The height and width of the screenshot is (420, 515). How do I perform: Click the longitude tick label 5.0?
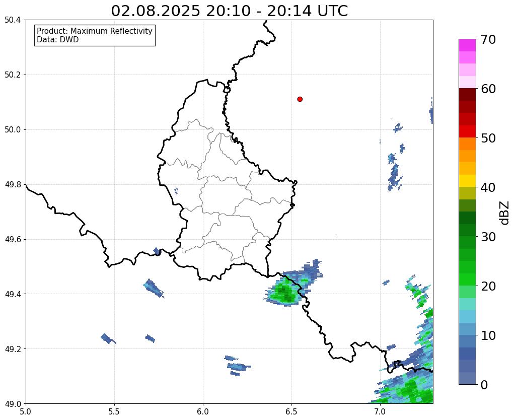point(26,412)
